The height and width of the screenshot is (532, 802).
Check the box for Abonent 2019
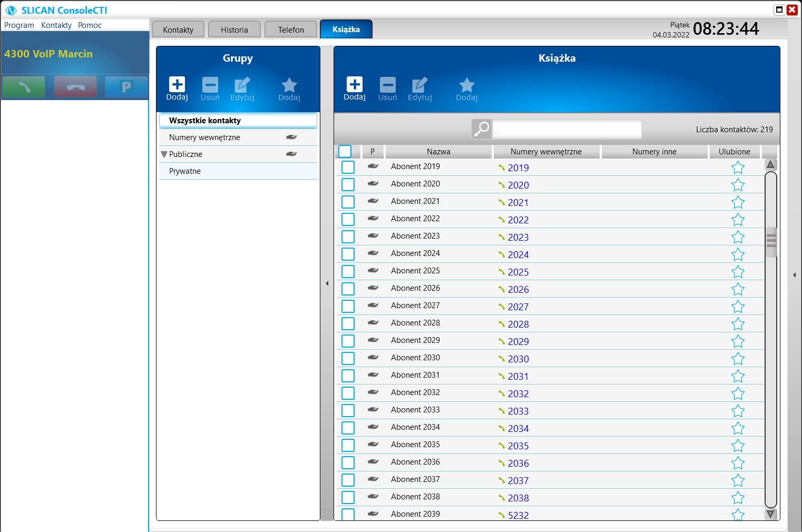point(348,168)
